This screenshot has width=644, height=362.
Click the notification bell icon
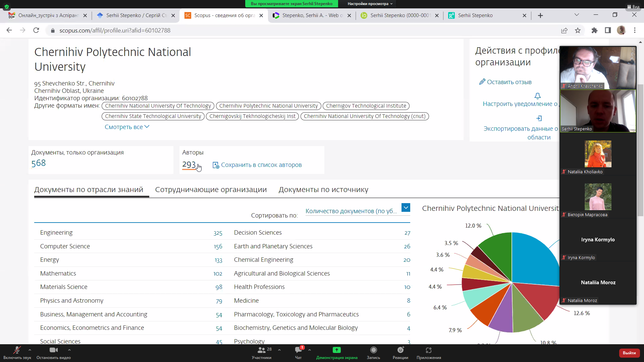[537, 96]
